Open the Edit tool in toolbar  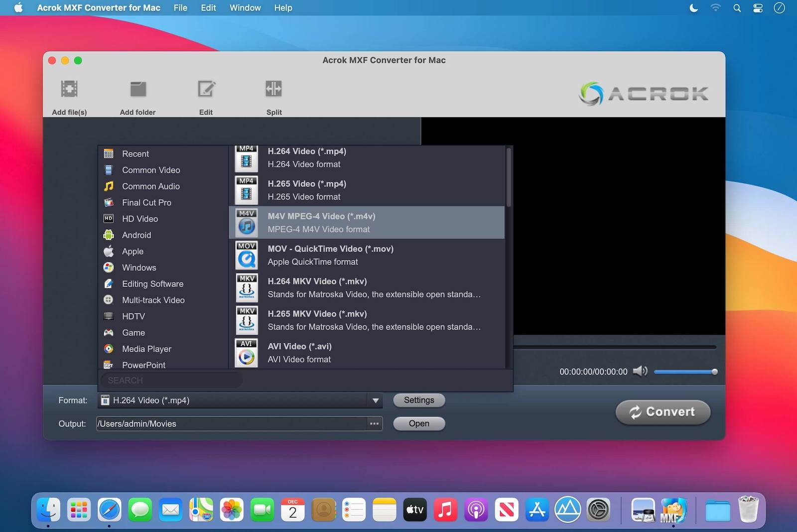point(206,90)
